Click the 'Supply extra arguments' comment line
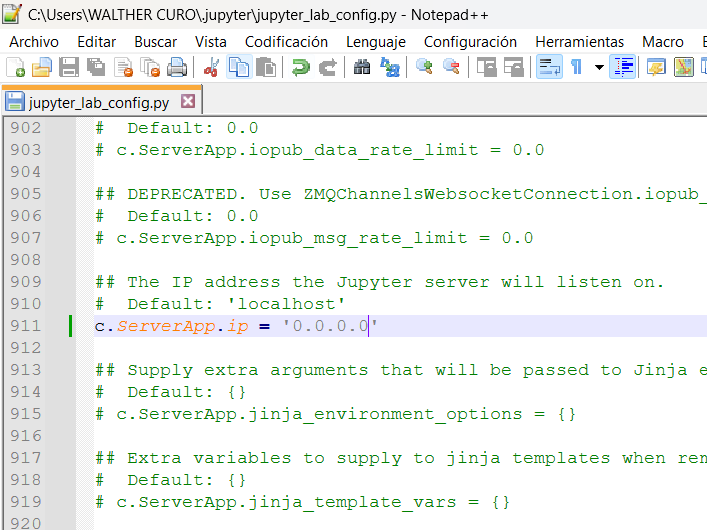Image resolution: width=707 pixels, height=530 pixels. point(401,370)
